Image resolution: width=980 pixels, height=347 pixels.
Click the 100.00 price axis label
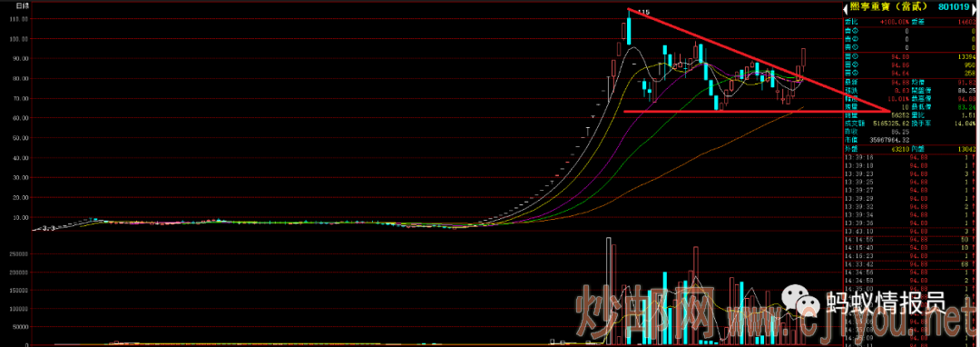pyautogui.click(x=20, y=39)
